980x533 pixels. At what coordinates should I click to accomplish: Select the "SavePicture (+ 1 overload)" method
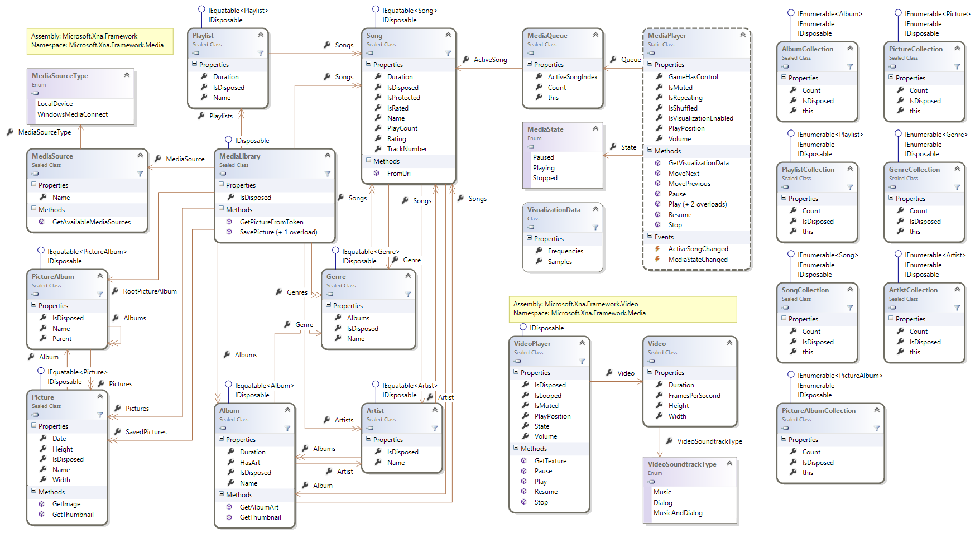click(x=278, y=232)
